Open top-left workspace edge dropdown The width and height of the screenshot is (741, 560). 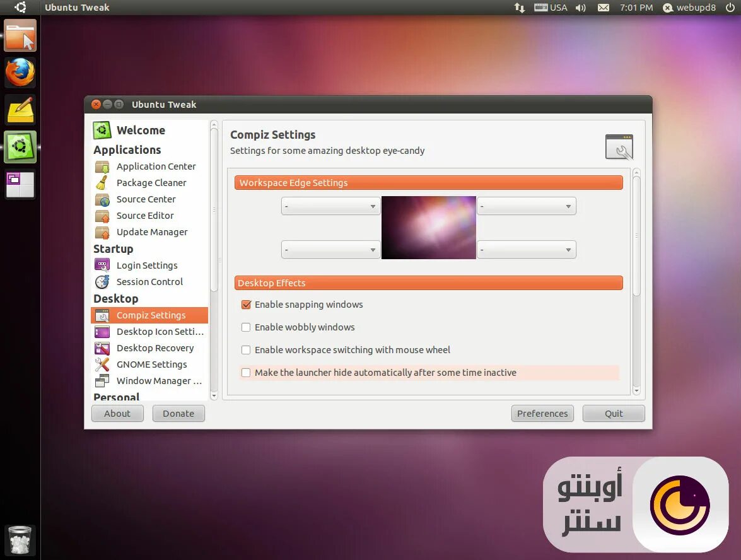click(x=331, y=206)
